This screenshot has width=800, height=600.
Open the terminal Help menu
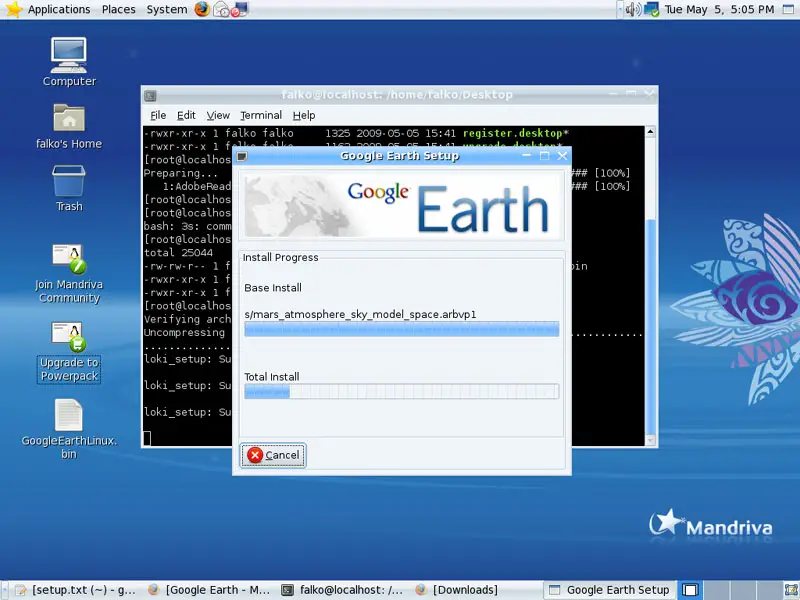304,115
